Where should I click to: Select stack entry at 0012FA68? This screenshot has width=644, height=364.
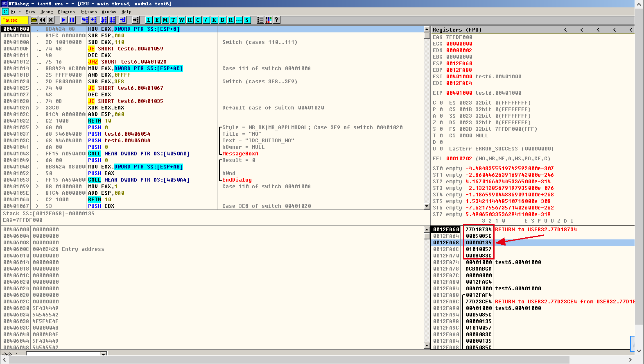coord(533,243)
